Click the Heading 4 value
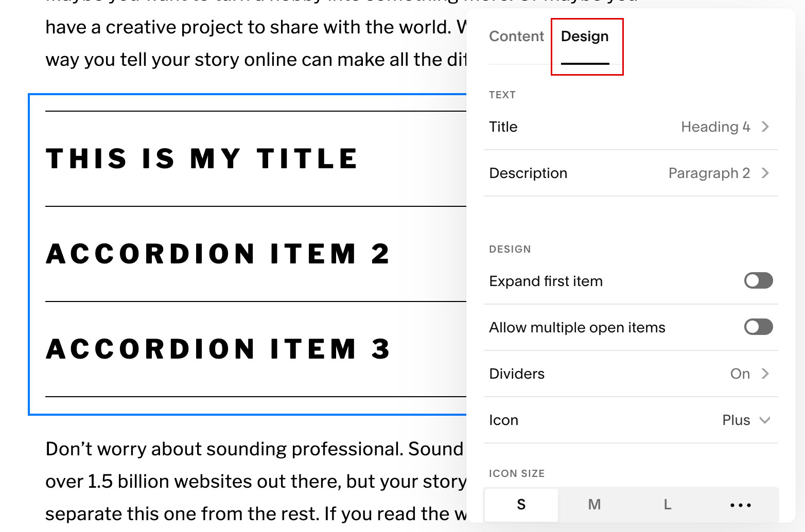Image resolution: width=805 pixels, height=532 pixels. [x=715, y=127]
